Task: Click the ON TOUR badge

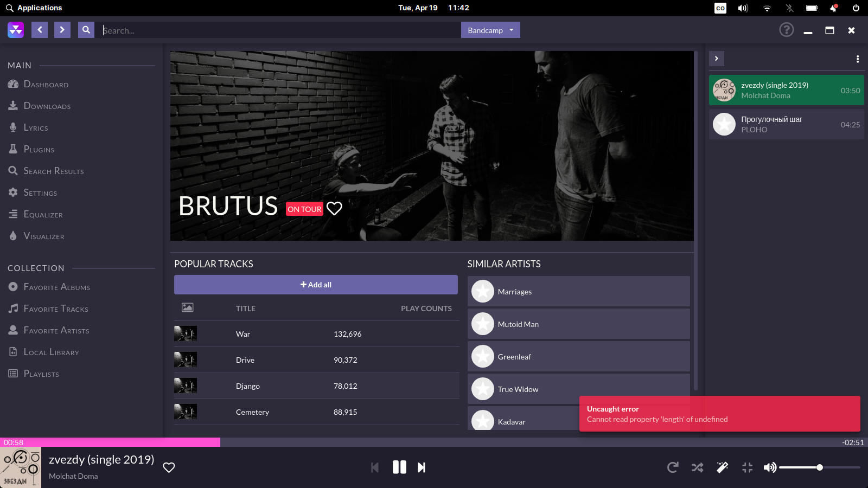Action: (304, 209)
